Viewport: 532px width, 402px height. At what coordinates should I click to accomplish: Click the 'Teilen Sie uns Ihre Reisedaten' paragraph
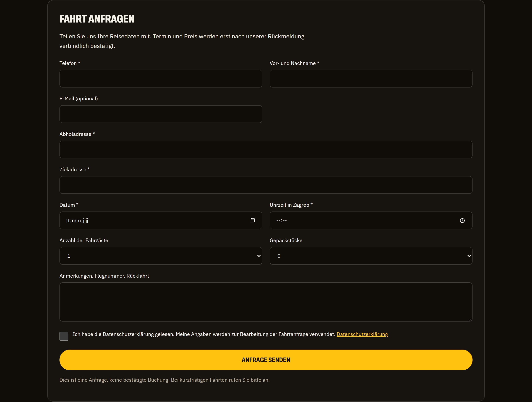[x=182, y=41]
